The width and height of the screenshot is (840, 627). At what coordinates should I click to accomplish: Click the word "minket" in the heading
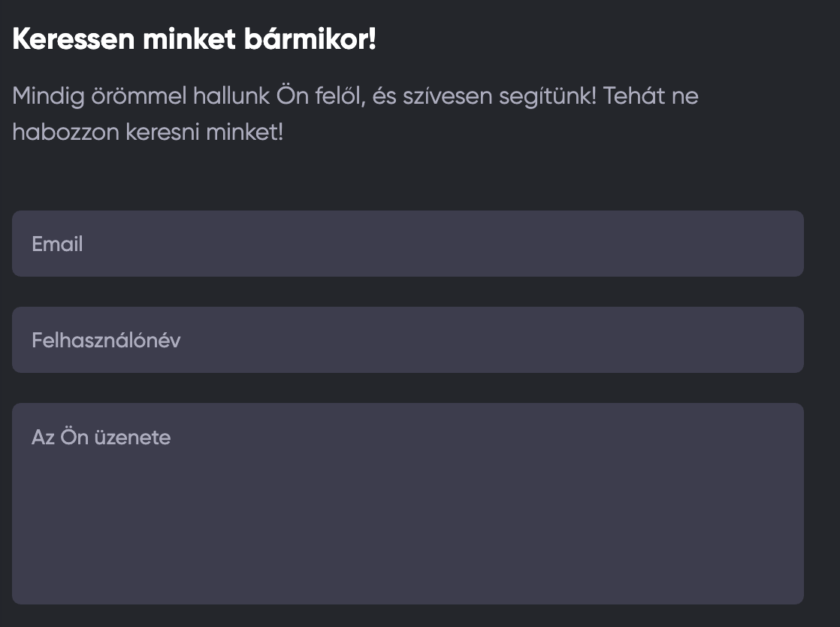point(189,39)
